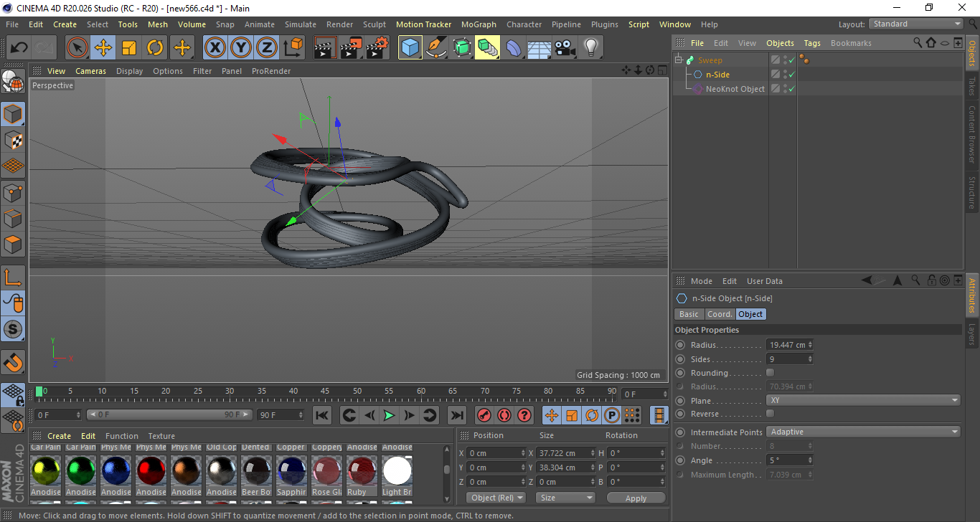Open the Subdivision Surface generators icon
The width and height of the screenshot is (980, 522).
pos(462,48)
